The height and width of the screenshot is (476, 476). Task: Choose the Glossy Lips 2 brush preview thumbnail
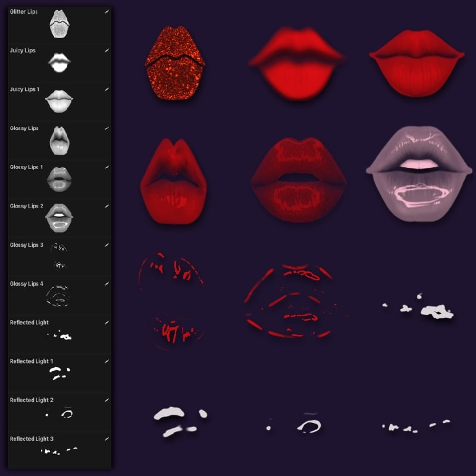59,218
